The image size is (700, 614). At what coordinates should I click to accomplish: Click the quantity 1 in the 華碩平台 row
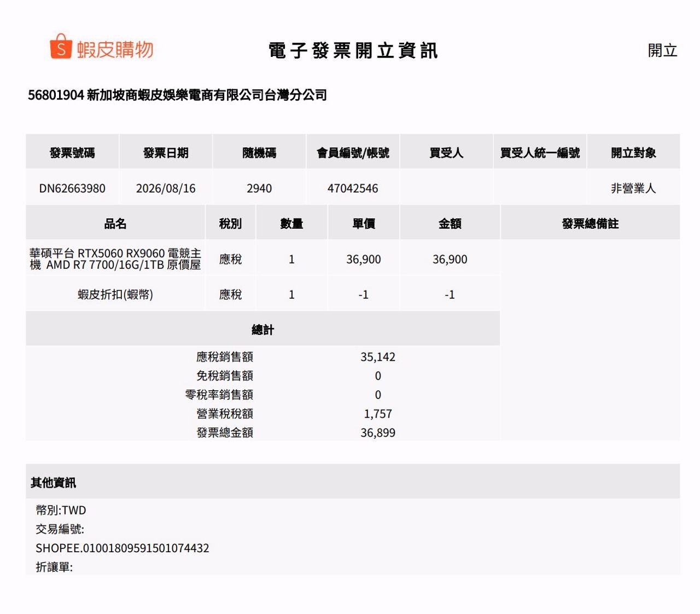pos(291,259)
